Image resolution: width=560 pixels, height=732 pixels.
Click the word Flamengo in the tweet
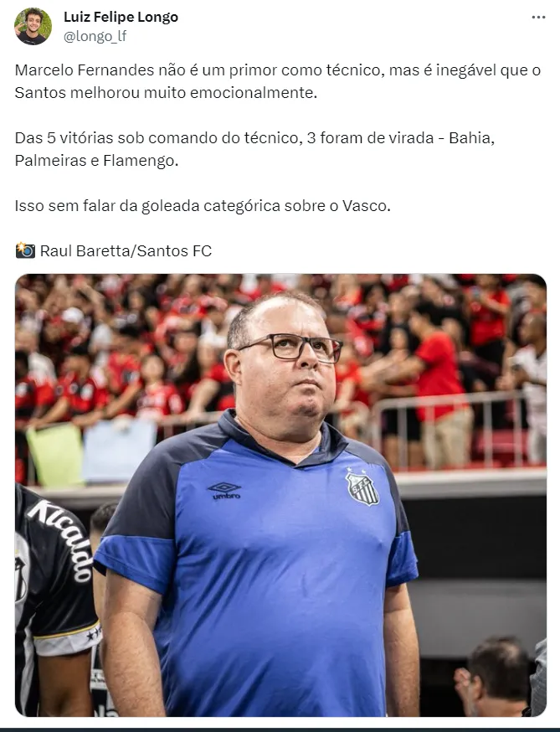pos(139,161)
